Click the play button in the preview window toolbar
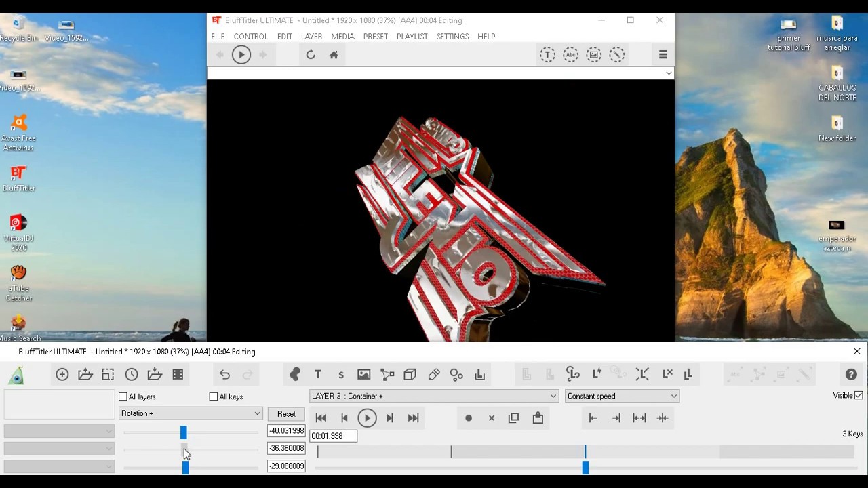Image resolution: width=868 pixels, height=488 pixels. pos(241,55)
